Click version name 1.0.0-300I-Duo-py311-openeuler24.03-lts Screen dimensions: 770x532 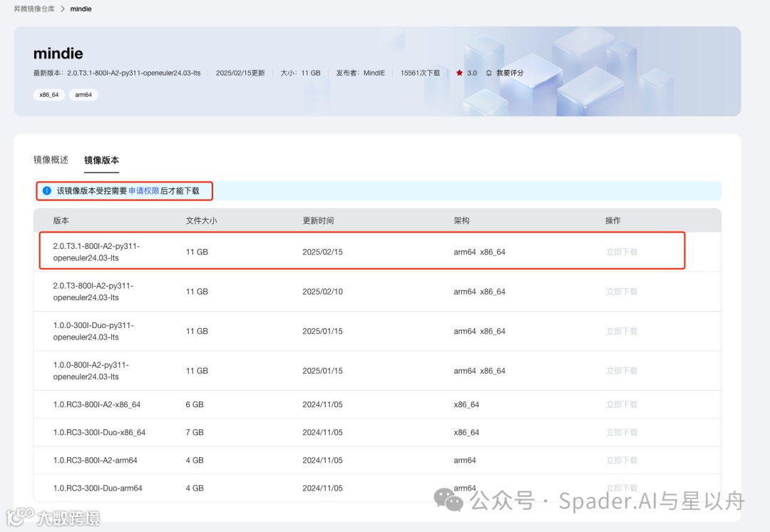coord(93,331)
